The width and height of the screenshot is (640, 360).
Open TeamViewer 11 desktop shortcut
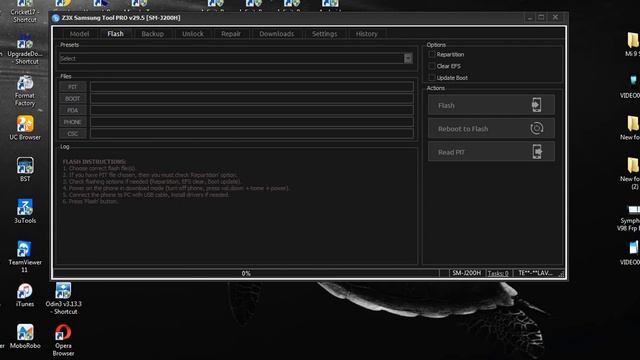pyautogui.click(x=25, y=256)
